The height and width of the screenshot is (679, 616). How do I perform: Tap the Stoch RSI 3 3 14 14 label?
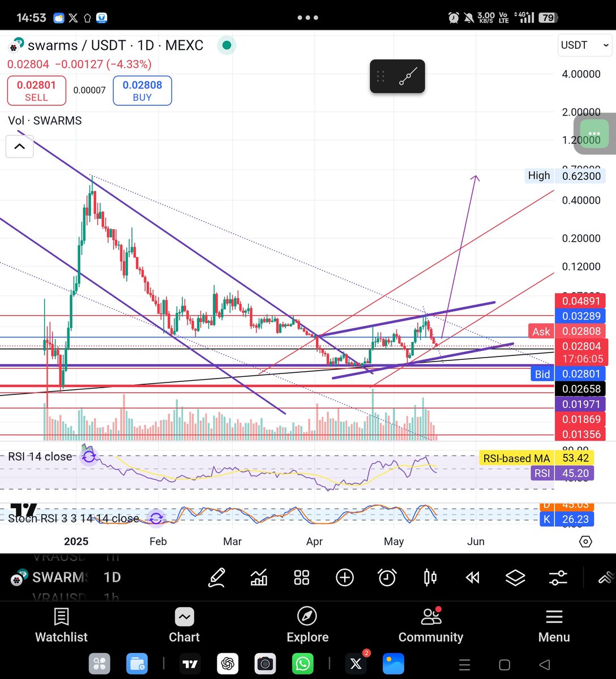tap(74, 518)
